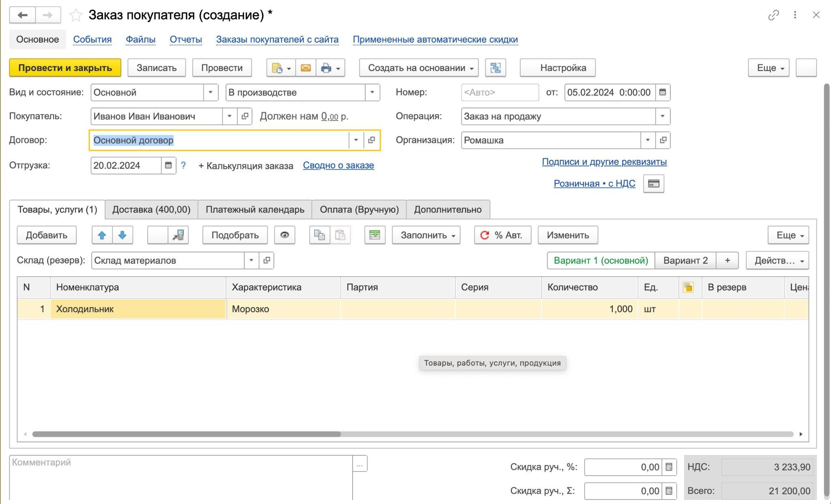Go forward with the right arrow button

click(48, 15)
